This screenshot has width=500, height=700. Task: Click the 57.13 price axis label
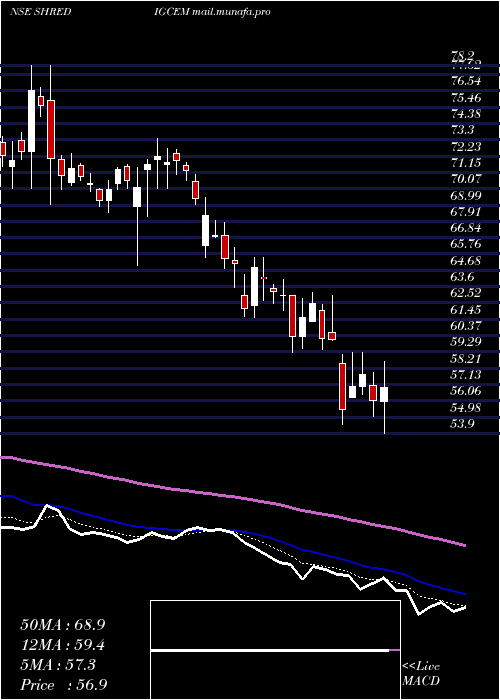(466, 375)
